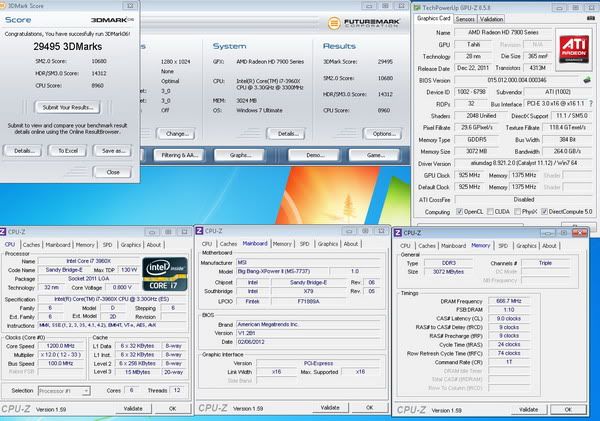Click CPU-Z mainboard window title icon
The height and width of the screenshot is (421, 600).
click(x=199, y=231)
